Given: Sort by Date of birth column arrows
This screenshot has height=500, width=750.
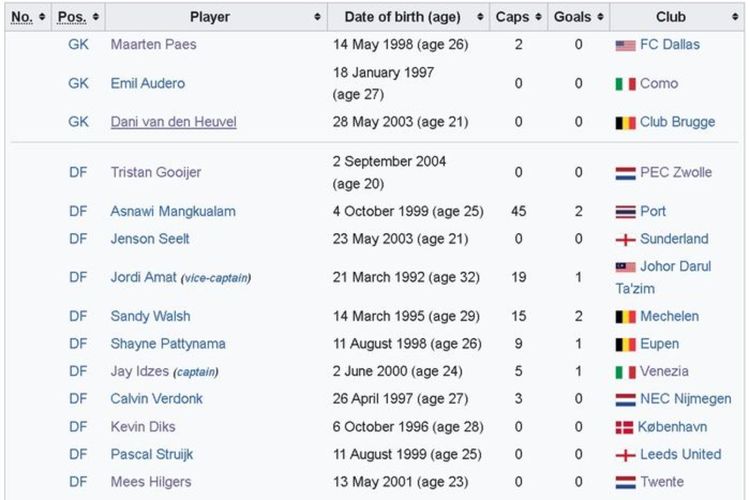Looking at the screenshot, I should tap(480, 17).
